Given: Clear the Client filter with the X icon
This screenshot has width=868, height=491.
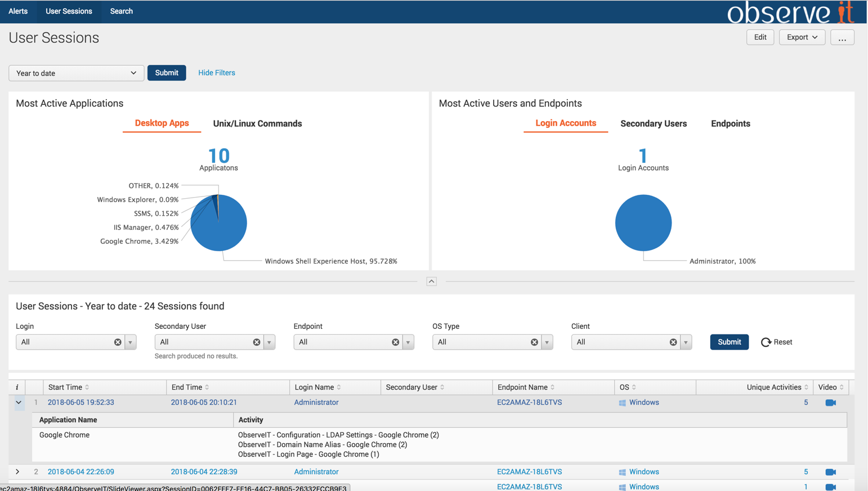Looking at the screenshot, I should coord(673,342).
